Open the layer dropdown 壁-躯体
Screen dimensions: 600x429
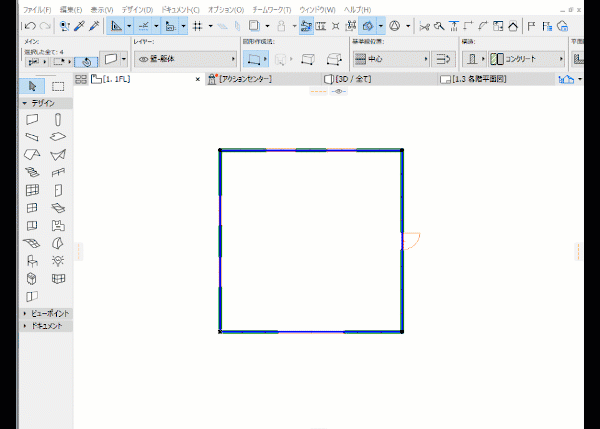186,59
